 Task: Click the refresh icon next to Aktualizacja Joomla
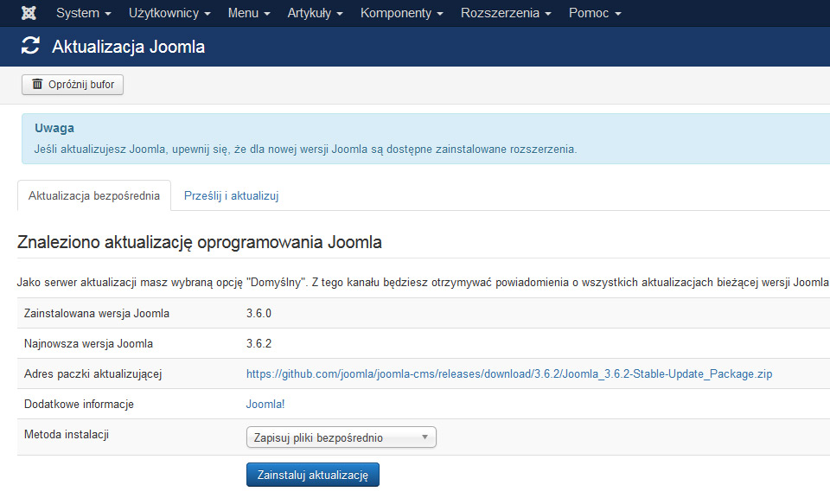(31, 46)
